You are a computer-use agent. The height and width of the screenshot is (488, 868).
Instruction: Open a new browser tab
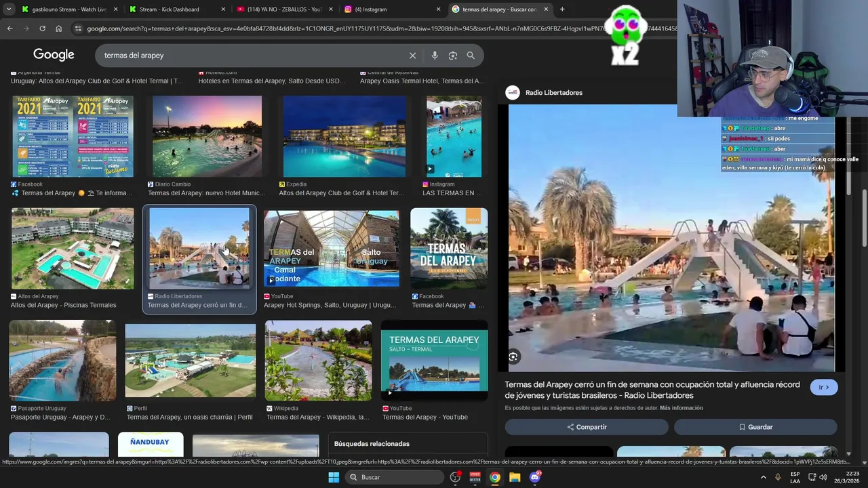[562, 9]
